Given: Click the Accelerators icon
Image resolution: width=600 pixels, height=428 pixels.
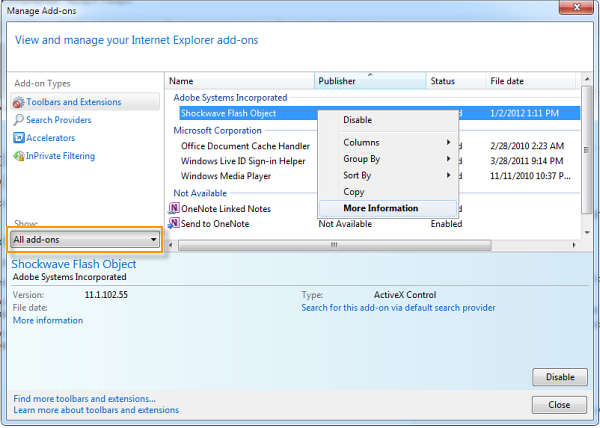Looking at the screenshot, I should [x=18, y=138].
